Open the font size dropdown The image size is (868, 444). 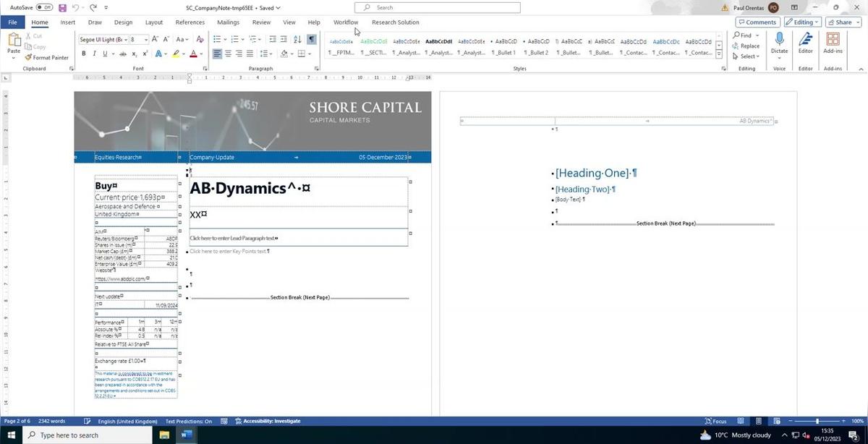click(x=145, y=40)
